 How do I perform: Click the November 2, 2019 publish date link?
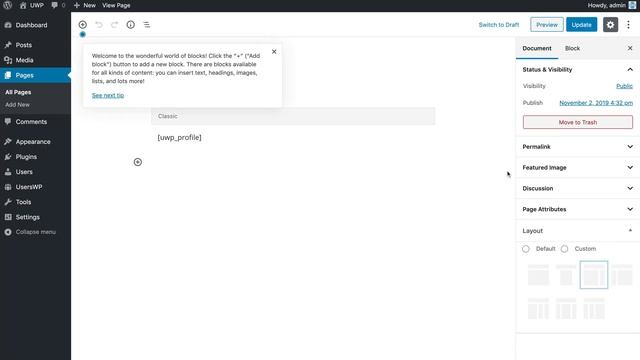[x=596, y=103]
